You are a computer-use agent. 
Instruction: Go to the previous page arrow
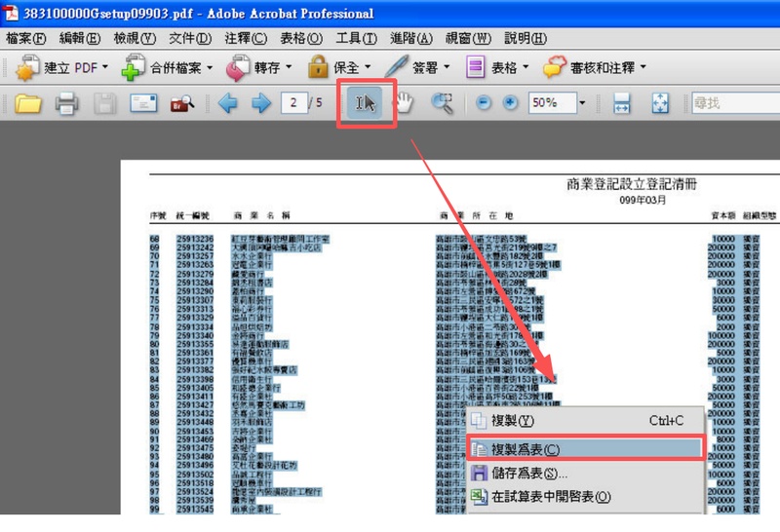(228, 103)
